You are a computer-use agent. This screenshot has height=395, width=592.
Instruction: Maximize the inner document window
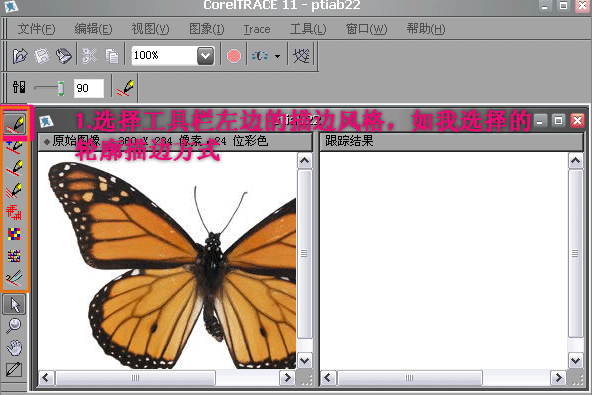click(x=558, y=121)
